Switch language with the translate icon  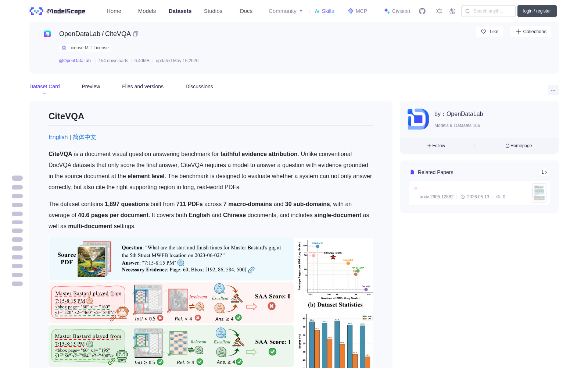[453, 11]
